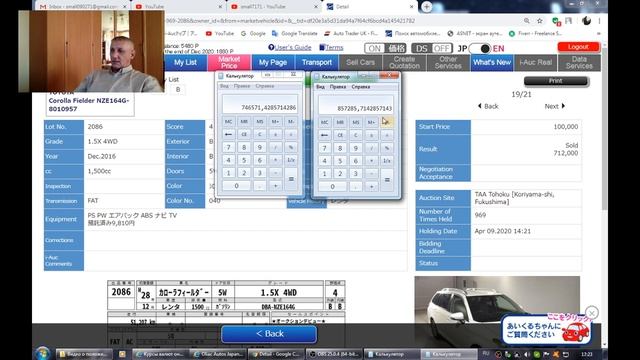The image size is (640, 360).
Task: Click digit 0 in left calculator
Action: coord(236,186)
